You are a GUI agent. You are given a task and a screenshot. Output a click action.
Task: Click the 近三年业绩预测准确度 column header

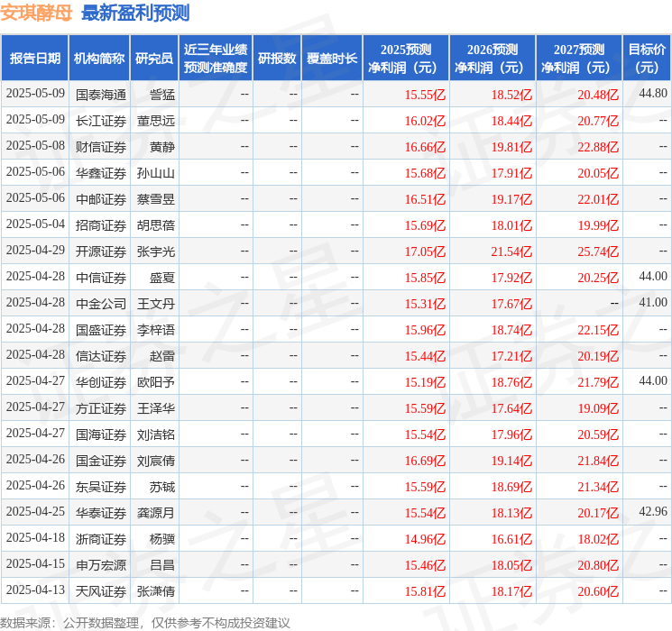tap(215, 59)
